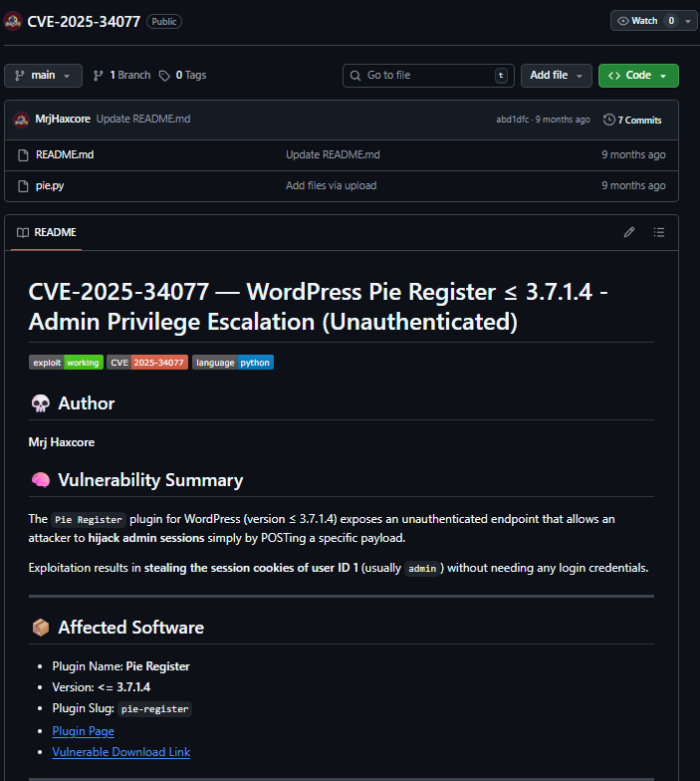Open the Plugin Page link
This screenshot has width=700, height=781.
click(84, 731)
